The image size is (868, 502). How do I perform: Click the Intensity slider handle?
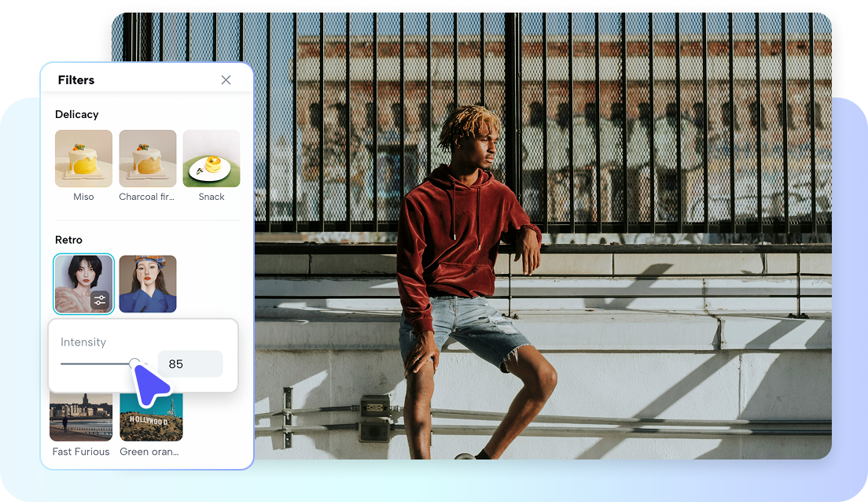[x=135, y=364]
